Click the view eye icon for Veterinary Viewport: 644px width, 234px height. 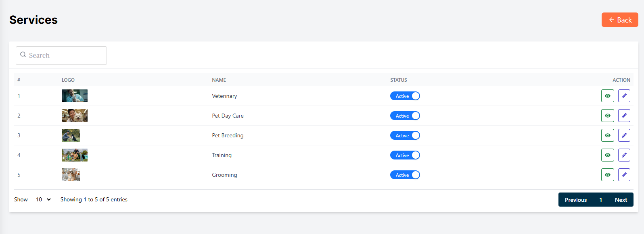607,96
